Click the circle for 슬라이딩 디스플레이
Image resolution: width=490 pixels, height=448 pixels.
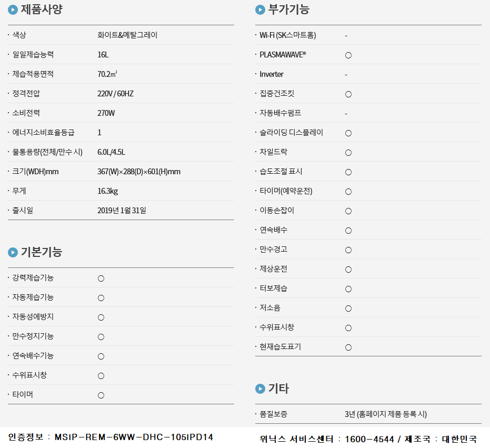348,133
